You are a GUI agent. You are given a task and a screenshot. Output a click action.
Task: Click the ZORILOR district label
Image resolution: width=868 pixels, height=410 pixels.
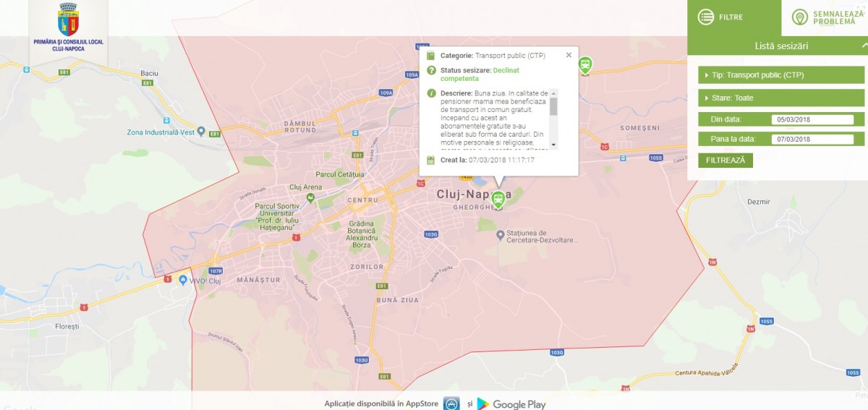[367, 267]
